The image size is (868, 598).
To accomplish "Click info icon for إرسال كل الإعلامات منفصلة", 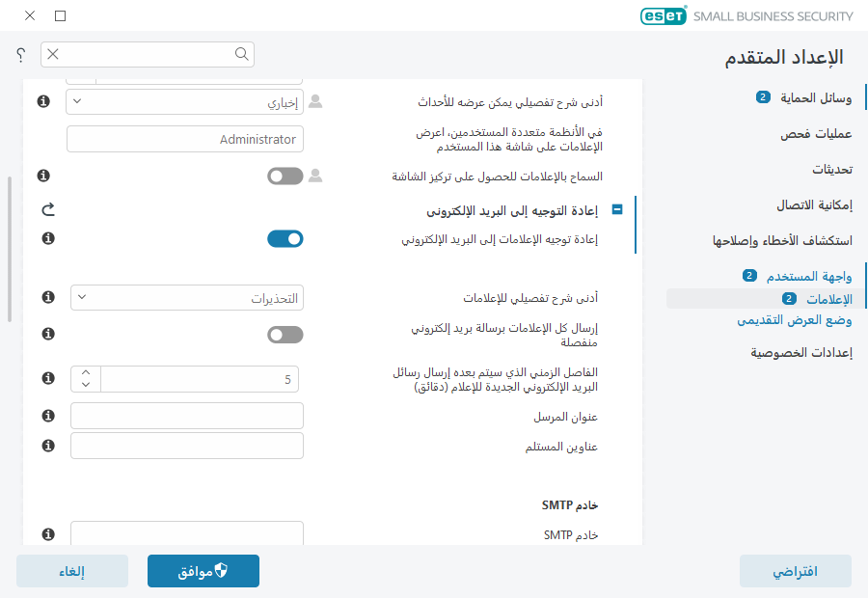I will pos(48,334).
